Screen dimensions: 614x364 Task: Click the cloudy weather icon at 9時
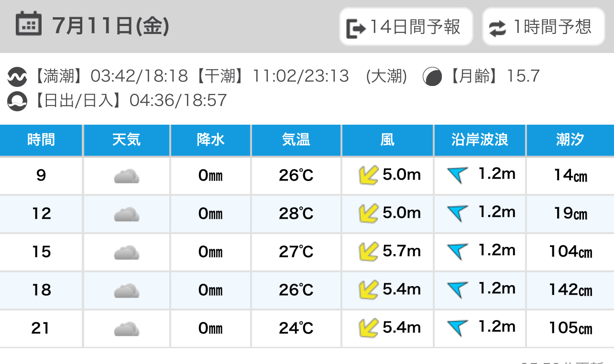pos(127,176)
